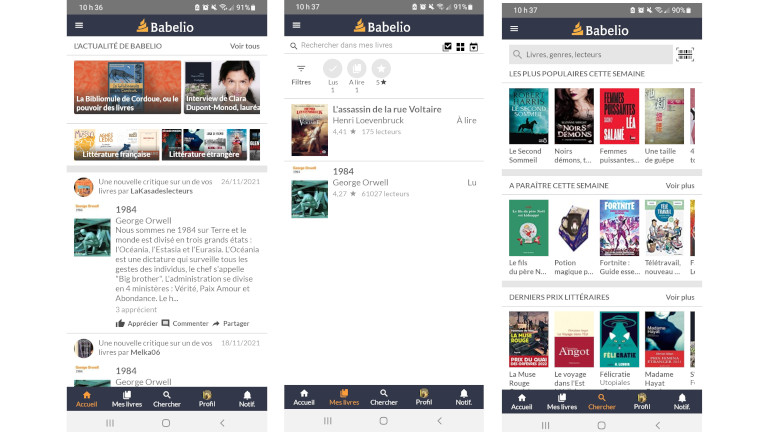Open La Muse Rouge book cover
The image size is (768, 432).
(x=528, y=339)
